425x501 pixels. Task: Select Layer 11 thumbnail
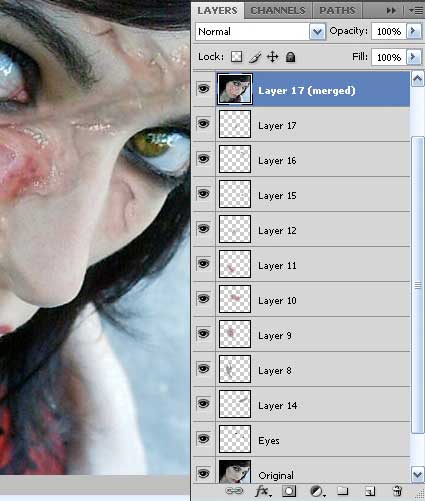point(235,264)
